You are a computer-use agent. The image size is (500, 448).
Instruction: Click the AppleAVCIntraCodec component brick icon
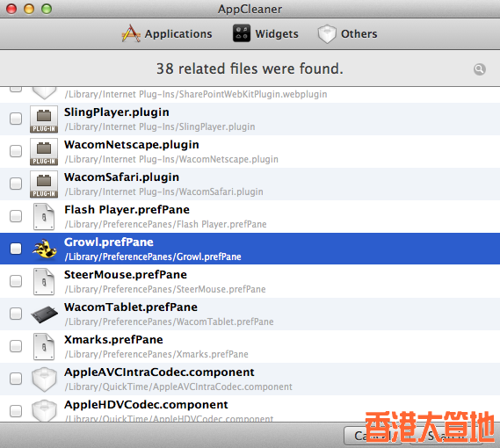pos(44,379)
